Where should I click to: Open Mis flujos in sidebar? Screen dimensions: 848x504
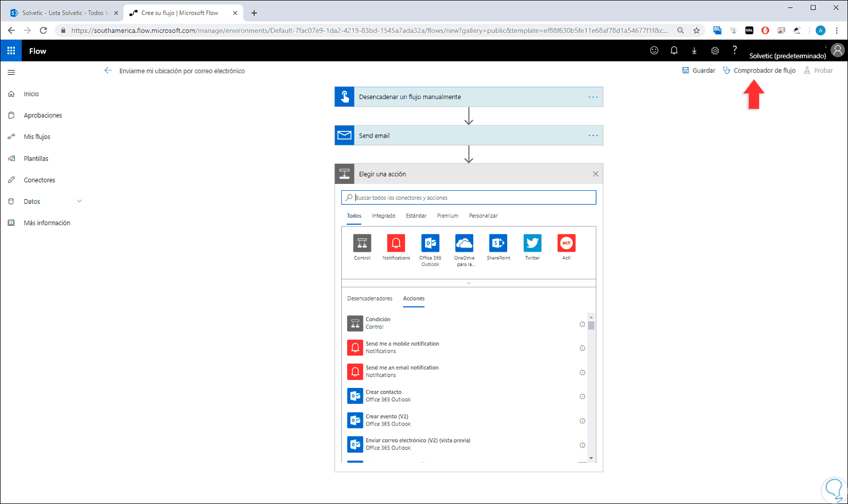[x=37, y=137]
